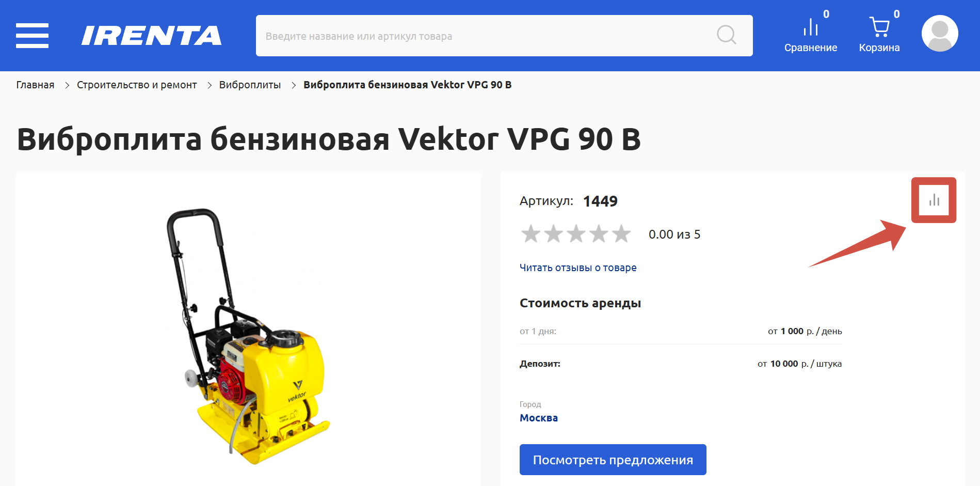Navigate to Виброплиты breadcrumb category

[x=250, y=85]
